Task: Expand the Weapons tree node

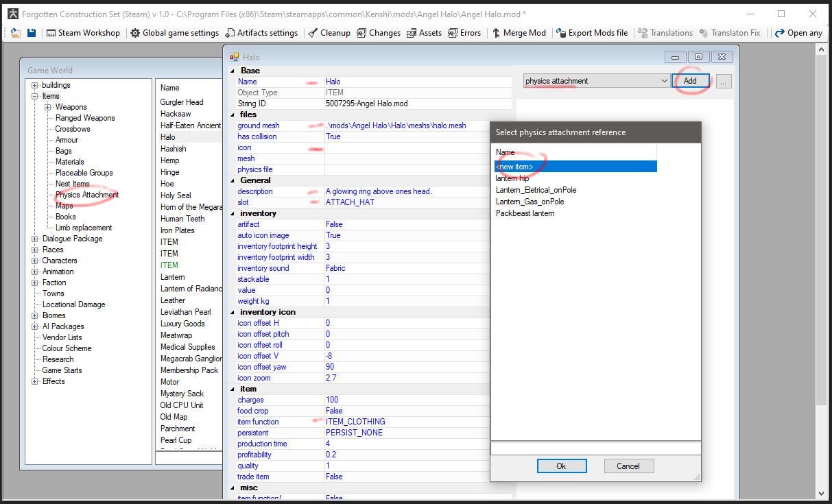Action: [x=48, y=107]
